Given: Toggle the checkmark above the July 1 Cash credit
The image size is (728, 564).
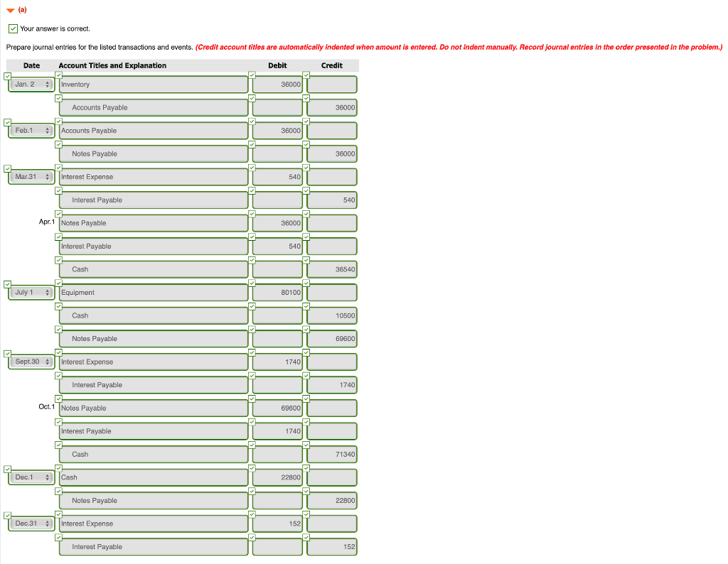Looking at the screenshot, I should tap(306, 305).
